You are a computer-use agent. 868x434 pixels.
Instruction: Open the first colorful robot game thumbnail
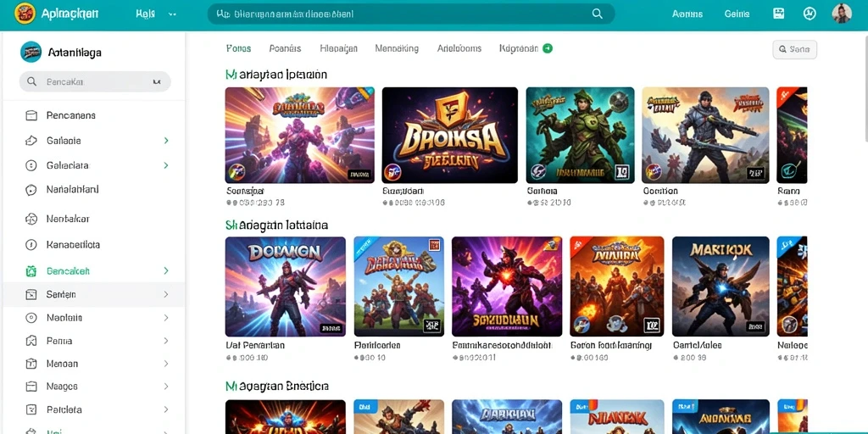click(x=299, y=135)
